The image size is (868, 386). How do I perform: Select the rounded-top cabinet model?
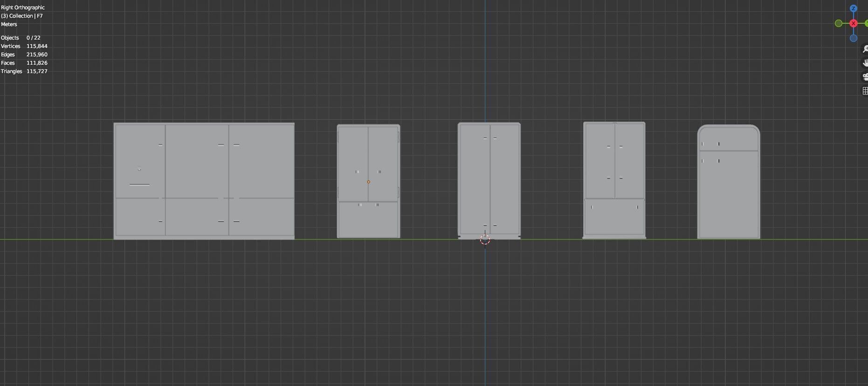(x=729, y=182)
